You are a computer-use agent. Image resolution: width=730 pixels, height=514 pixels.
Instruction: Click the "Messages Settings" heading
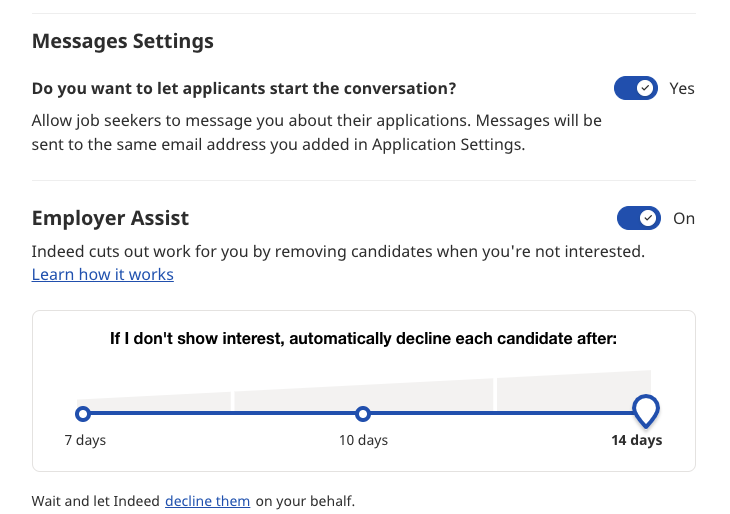click(x=123, y=42)
